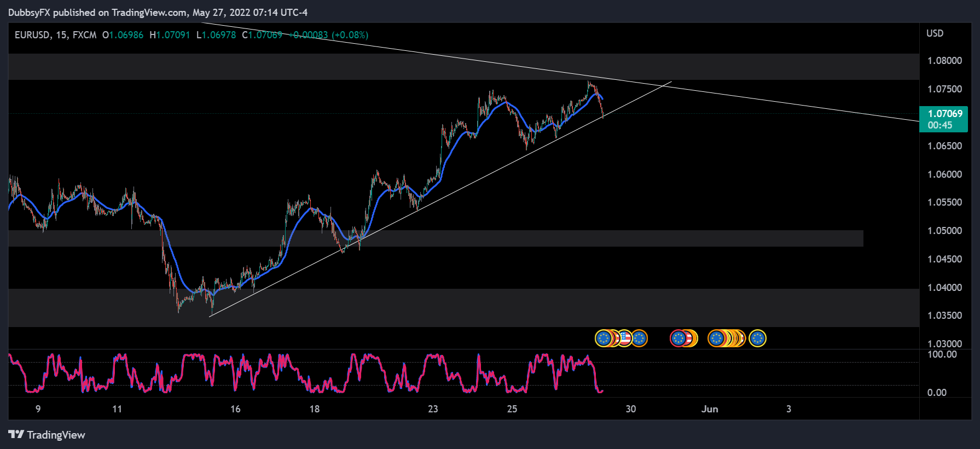Screen dimensions: 980x449
Task: Click the oscillator 100.00 scale label
Action: 942,354
